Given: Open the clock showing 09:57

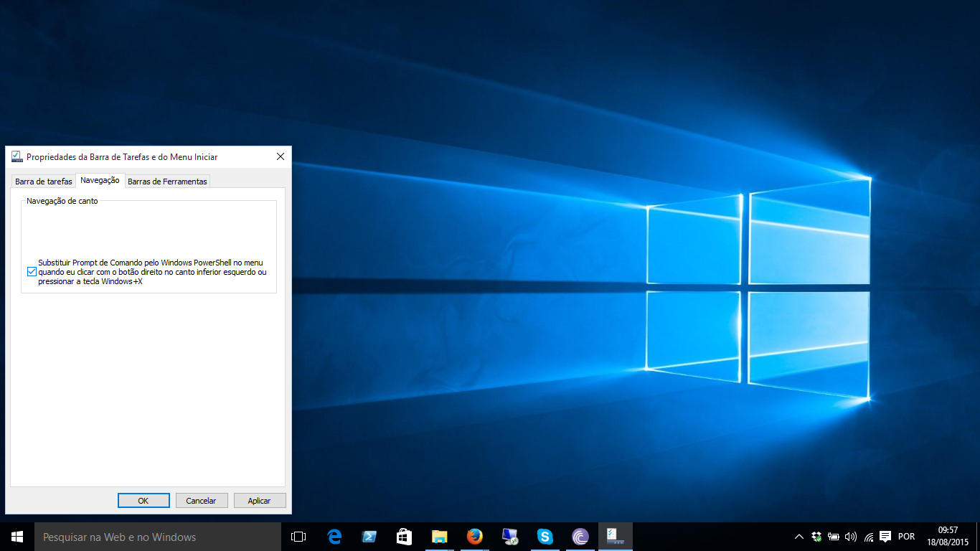Looking at the screenshot, I should 948,537.
